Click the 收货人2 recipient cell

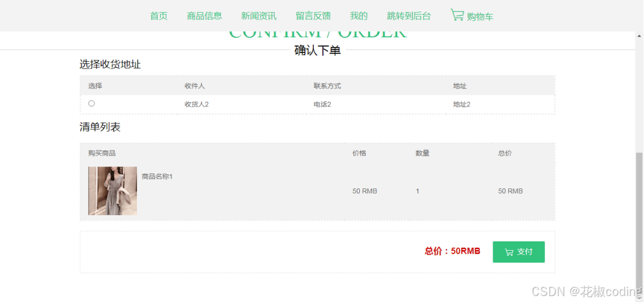click(x=197, y=105)
